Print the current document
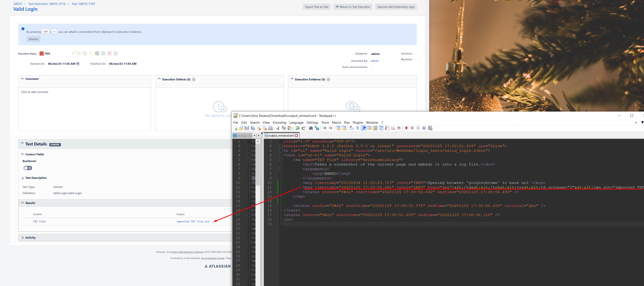The width and height of the screenshot is (644, 286). (x=270, y=128)
